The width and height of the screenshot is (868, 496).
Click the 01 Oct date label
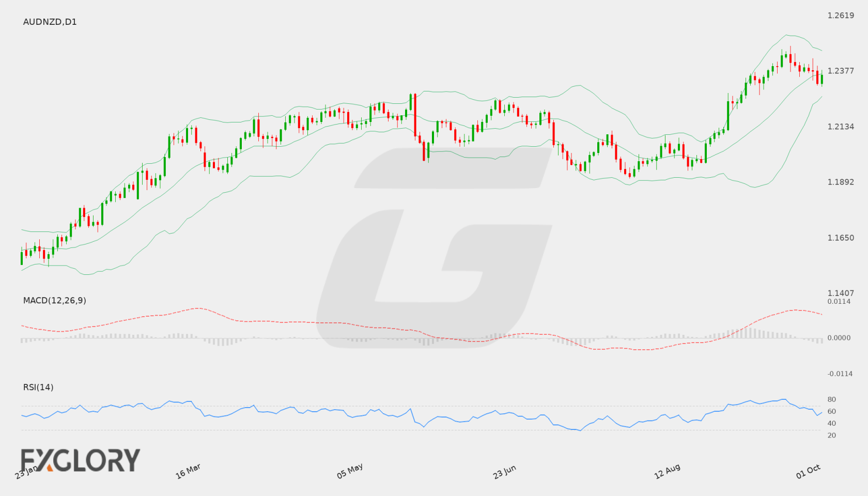[809, 471]
